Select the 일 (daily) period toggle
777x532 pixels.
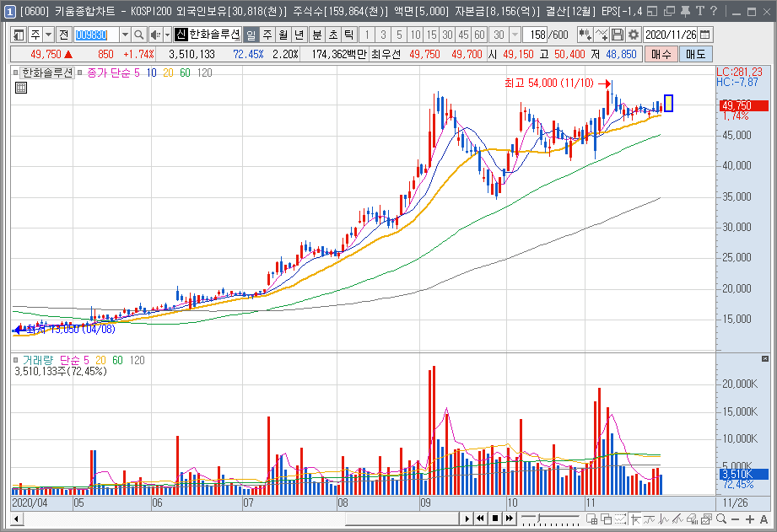click(x=251, y=35)
